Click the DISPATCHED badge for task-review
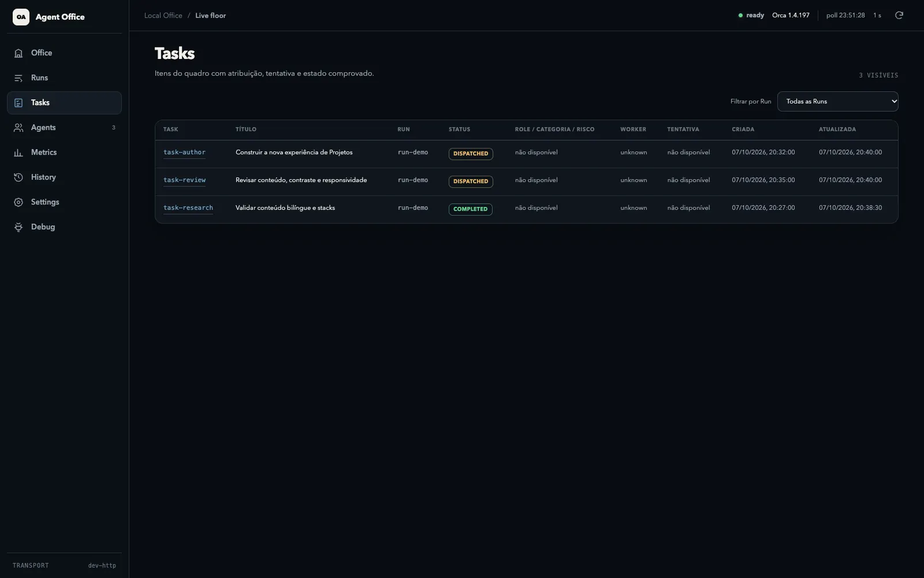 click(x=471, y=181)
